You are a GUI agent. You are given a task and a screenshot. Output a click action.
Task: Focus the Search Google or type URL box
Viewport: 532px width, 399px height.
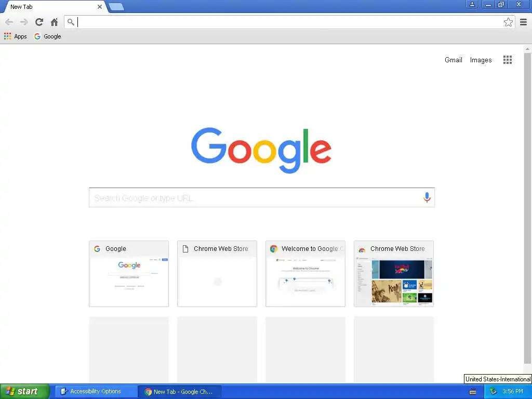(x=262, y=197)
